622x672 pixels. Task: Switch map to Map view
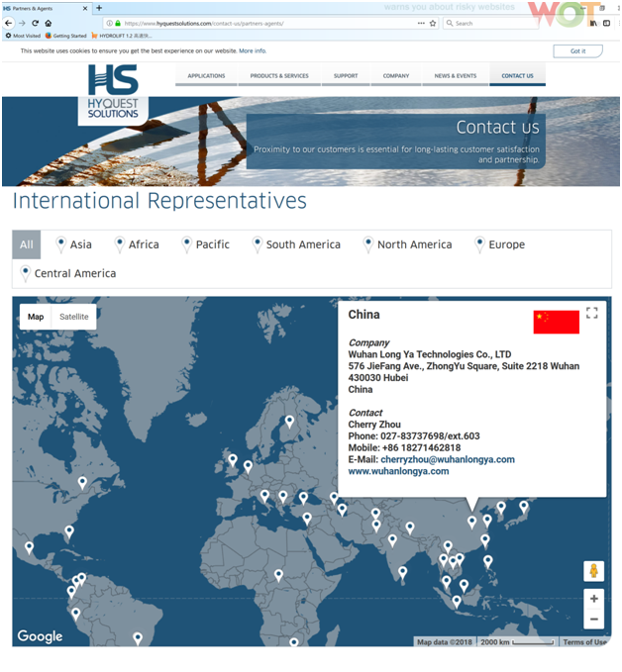pos(36,317)
